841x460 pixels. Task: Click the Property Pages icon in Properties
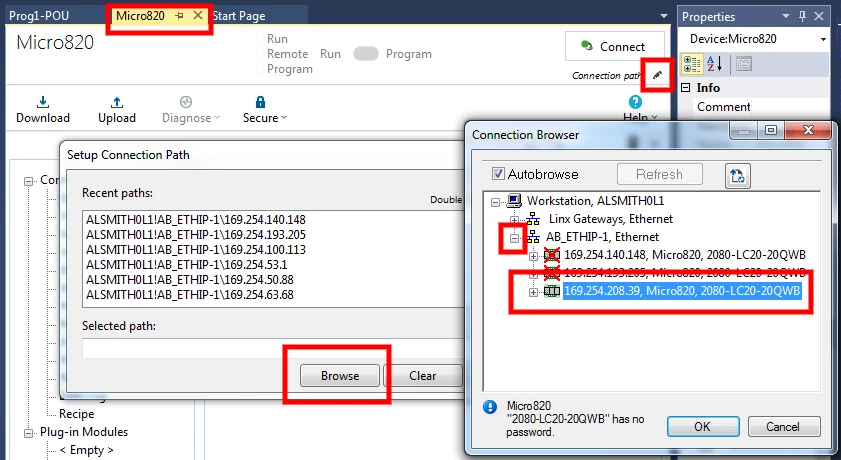point(743,64)
